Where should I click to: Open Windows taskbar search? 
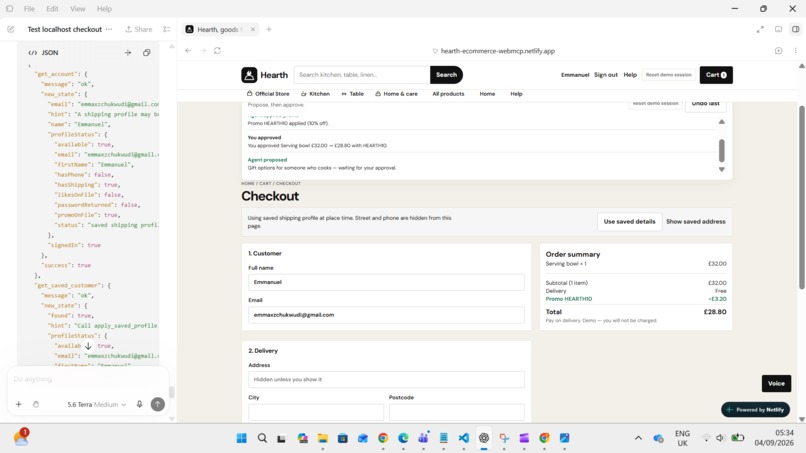pyautogui.click(x=262, y=438)
